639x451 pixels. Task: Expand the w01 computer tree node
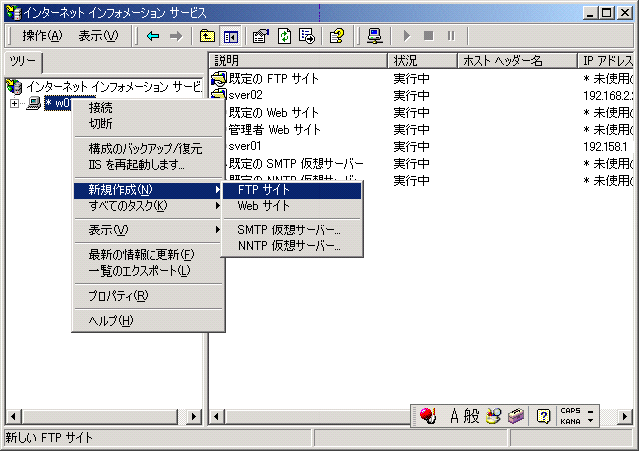14,103
